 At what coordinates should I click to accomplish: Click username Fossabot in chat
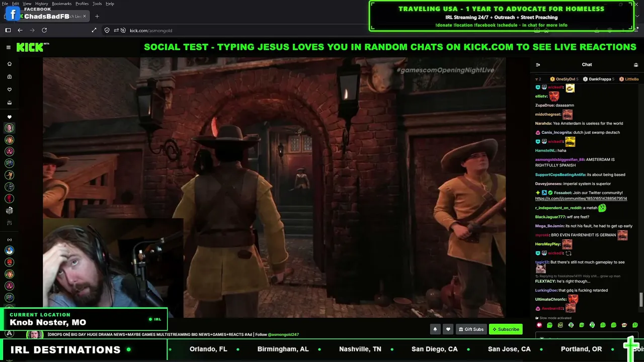[x=562, y=193]
